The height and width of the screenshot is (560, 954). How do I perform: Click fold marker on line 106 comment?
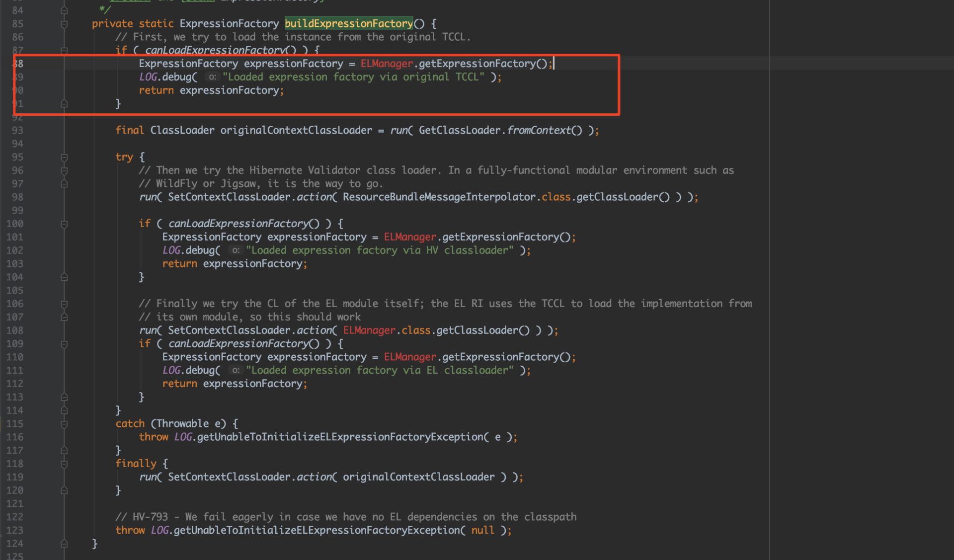(64, 304)
